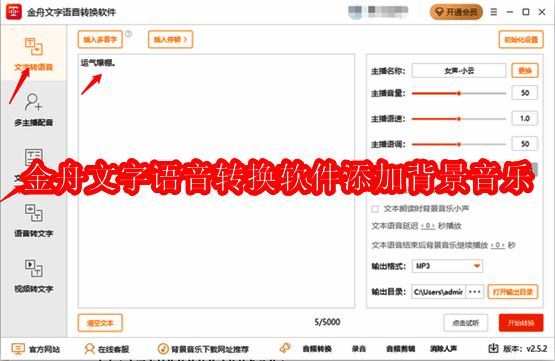555x361 pixels.
Task: Open the 视频转文字 video-to-text section
Action: tap(34, 276)
